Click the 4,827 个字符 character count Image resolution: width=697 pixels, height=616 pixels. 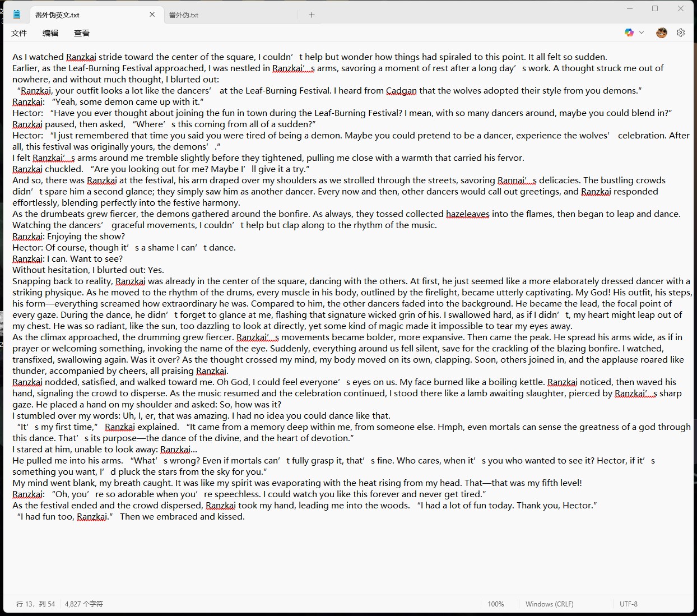[84, 604]
